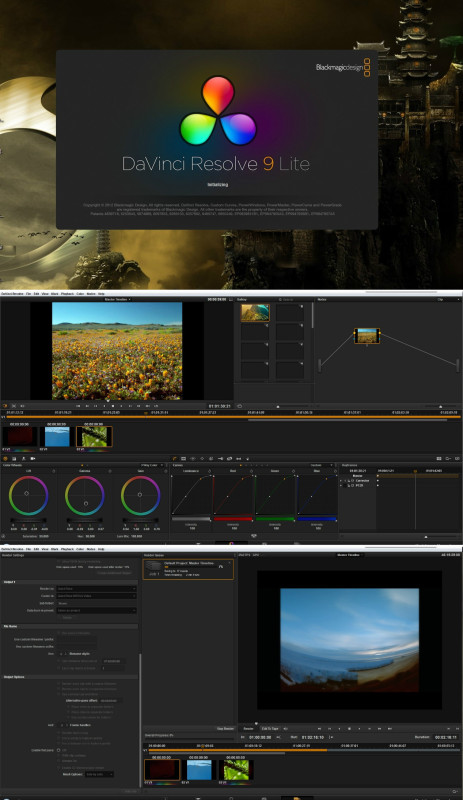Click the In timecode field 01:00:00:00
The height and width of the screenshot is (800, 463).
[261, 737]
